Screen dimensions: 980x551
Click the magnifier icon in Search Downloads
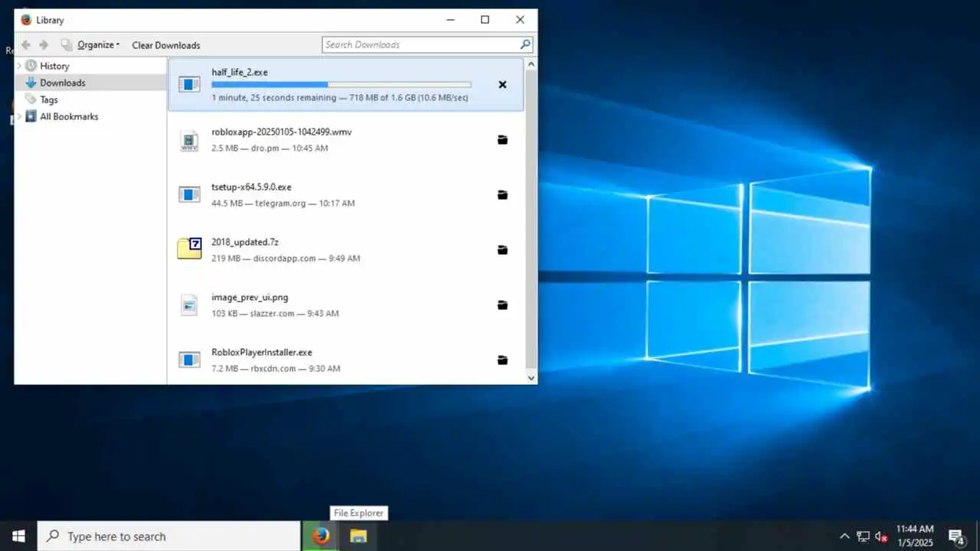click(x=525, y=44)
